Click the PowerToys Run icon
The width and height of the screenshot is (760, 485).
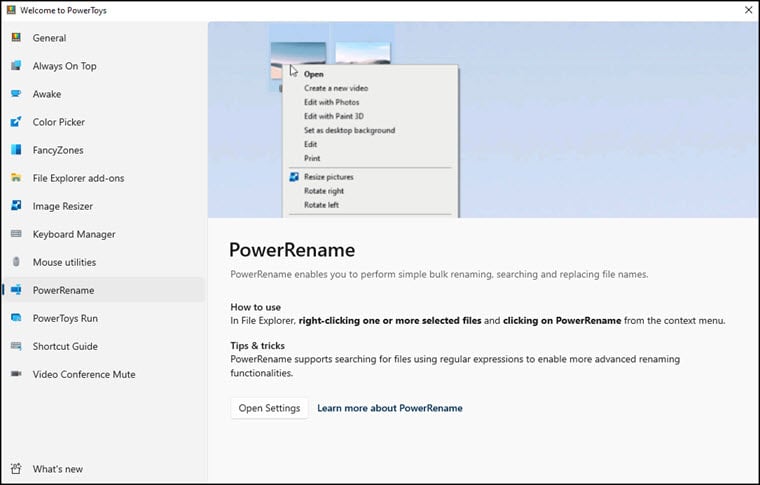click(x=16, y=318)
